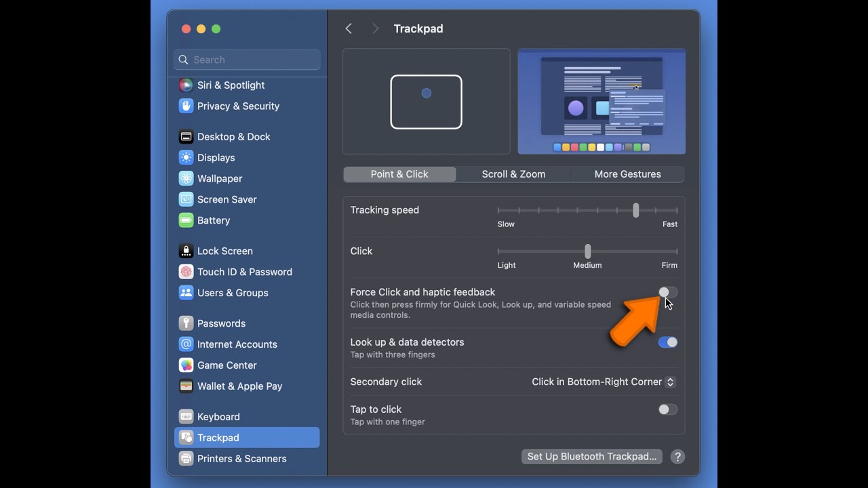This screenshot has width=868, height=488.
Task: Select Displays label in sidebar
Action: 216,158
